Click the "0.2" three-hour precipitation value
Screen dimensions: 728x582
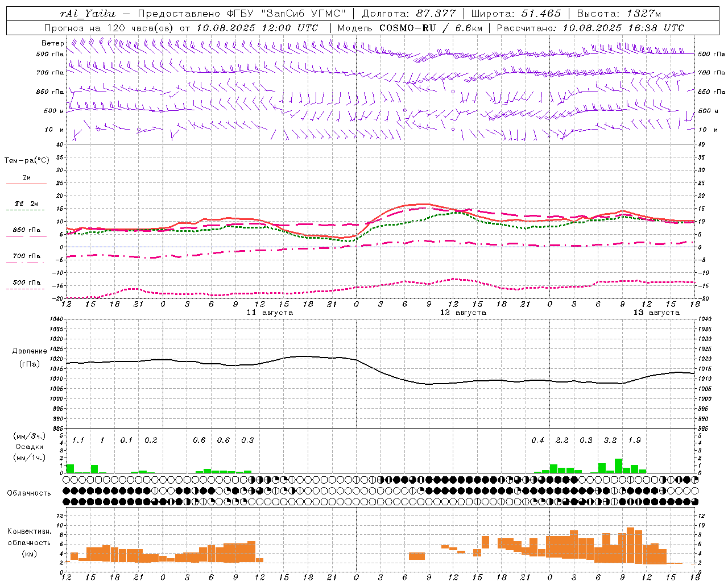[x=151, y=440]
